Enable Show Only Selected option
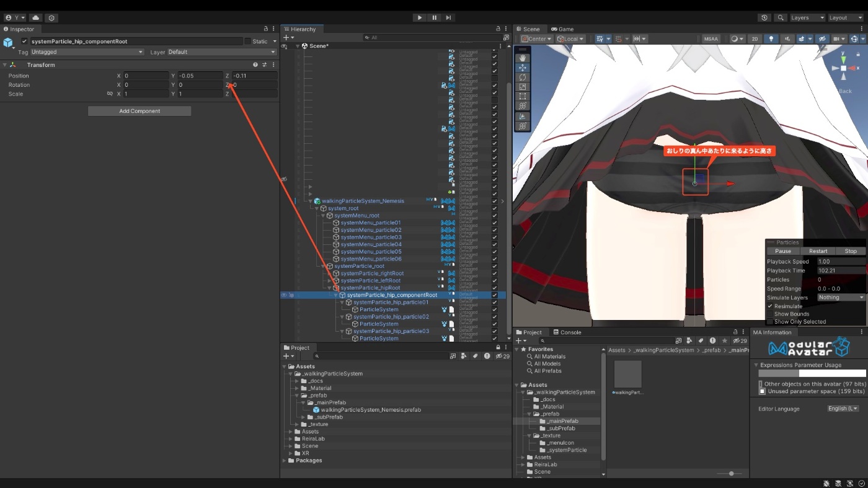Screen dimensions: 868x488 [x=771, y=322]
